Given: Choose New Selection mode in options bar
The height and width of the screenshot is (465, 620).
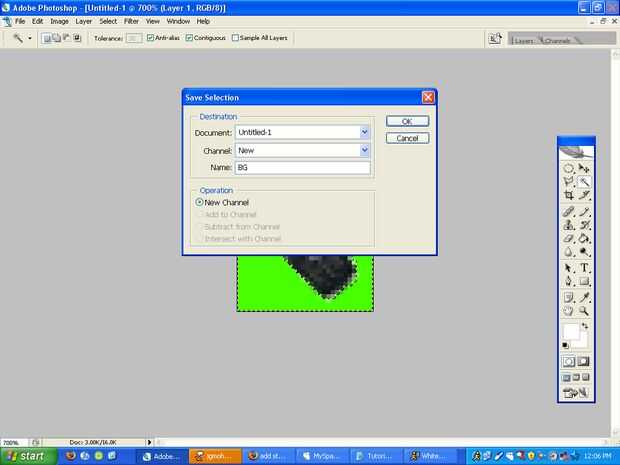Looking at the screenshot, I should [47, 38].
